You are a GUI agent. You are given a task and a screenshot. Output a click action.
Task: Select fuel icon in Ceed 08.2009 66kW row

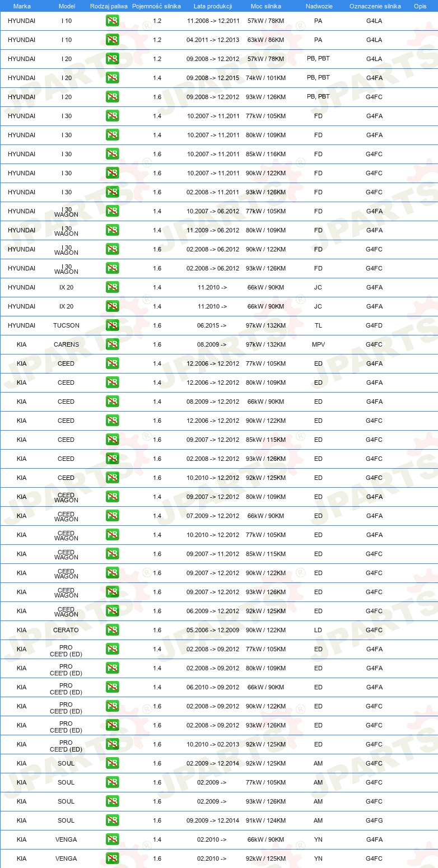[x=112, y=402]
